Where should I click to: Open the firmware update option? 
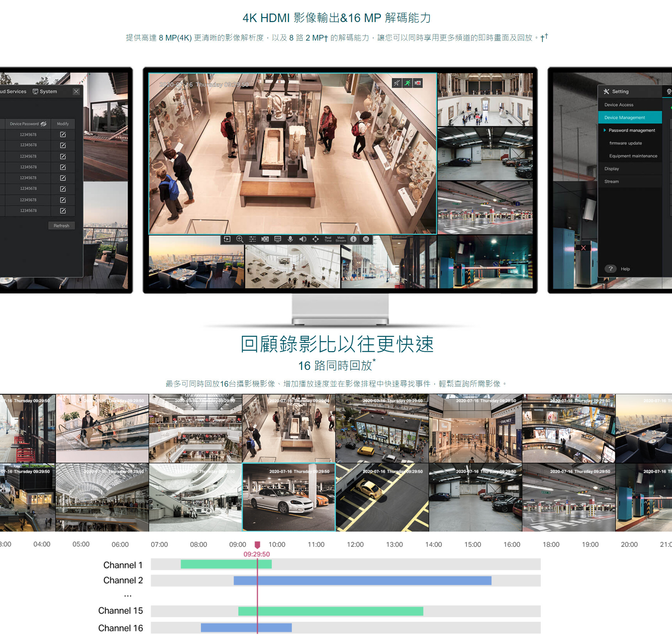[x=625, y=143]
